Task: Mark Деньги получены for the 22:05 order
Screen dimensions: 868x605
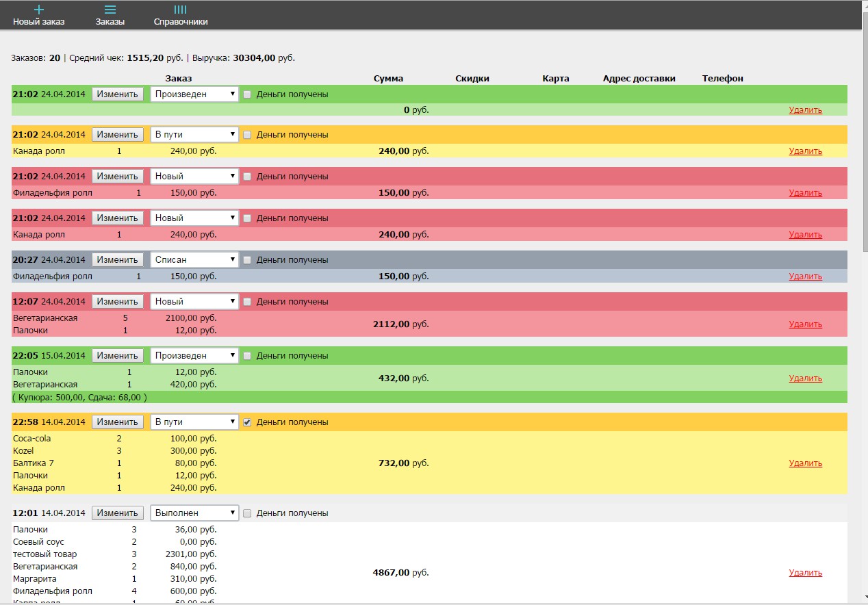Action: (x=248, y=356)
